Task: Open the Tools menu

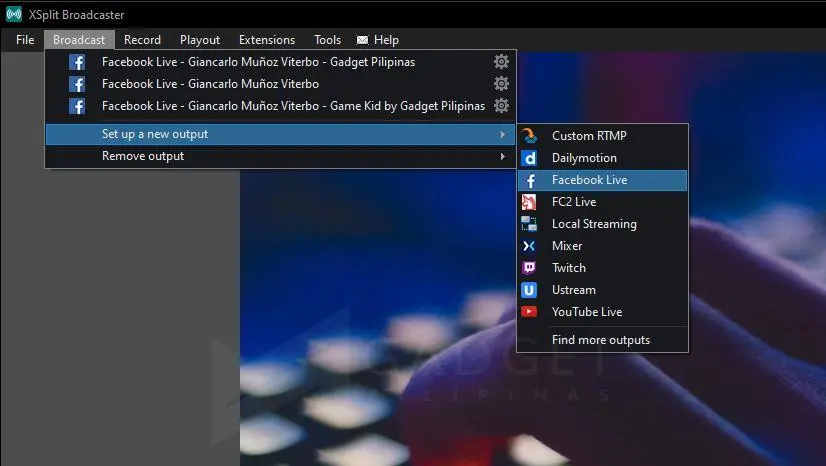Action: [327, 40]
